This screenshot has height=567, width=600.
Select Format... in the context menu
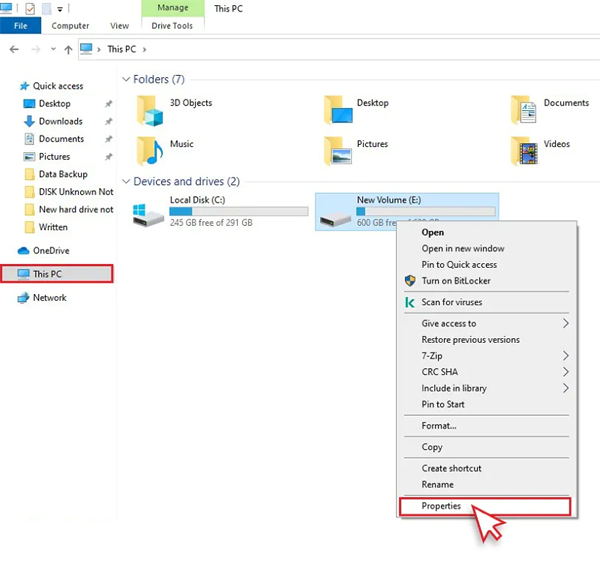pos(439,426)
